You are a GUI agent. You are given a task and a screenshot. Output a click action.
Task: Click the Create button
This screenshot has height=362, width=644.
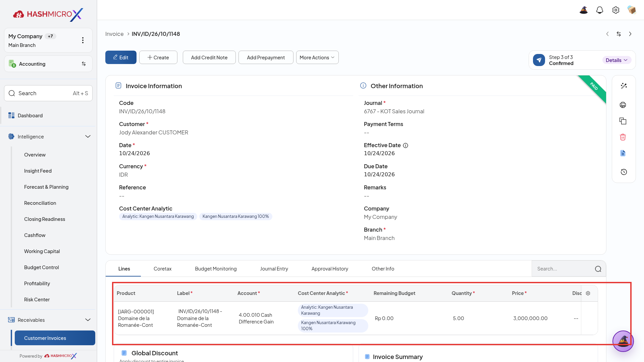click(158, 57)
